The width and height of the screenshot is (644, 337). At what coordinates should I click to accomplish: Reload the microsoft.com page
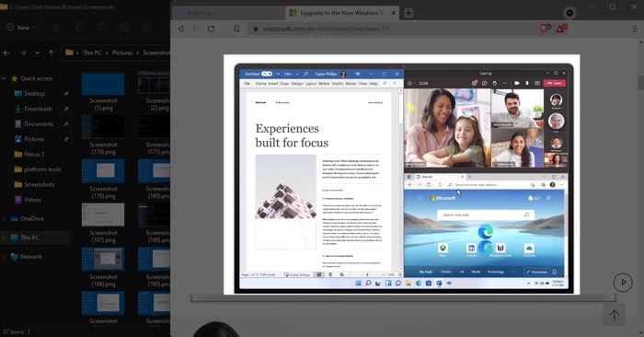point(211,29)
